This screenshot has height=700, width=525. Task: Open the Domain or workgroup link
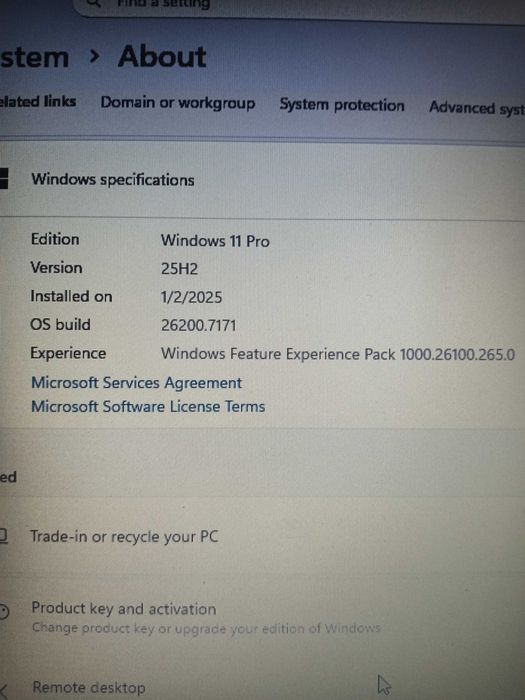(178, 103)
